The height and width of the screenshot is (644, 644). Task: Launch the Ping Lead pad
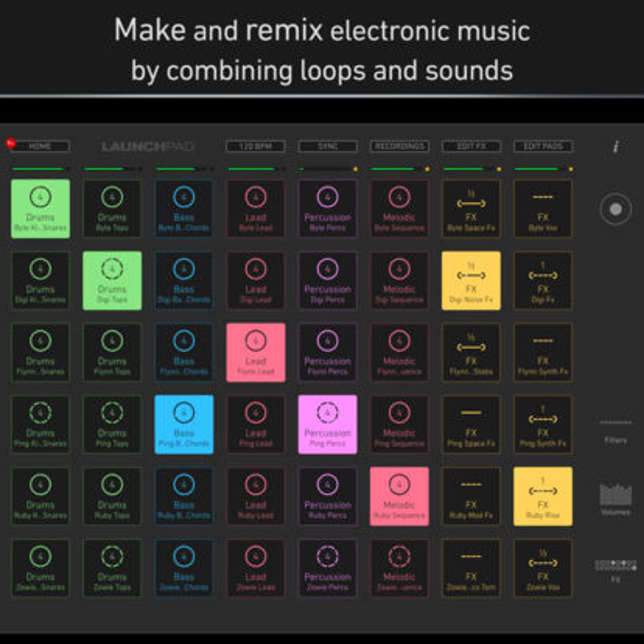[x=256, y=425]
